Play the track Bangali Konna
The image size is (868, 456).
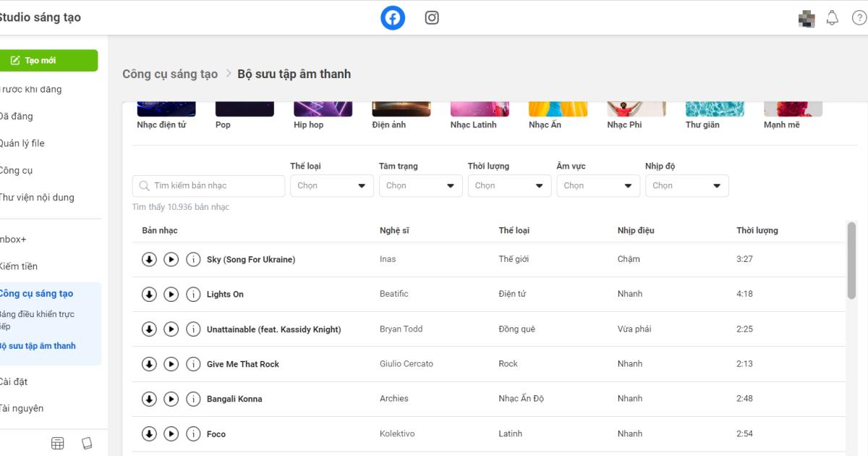point(171,399)
